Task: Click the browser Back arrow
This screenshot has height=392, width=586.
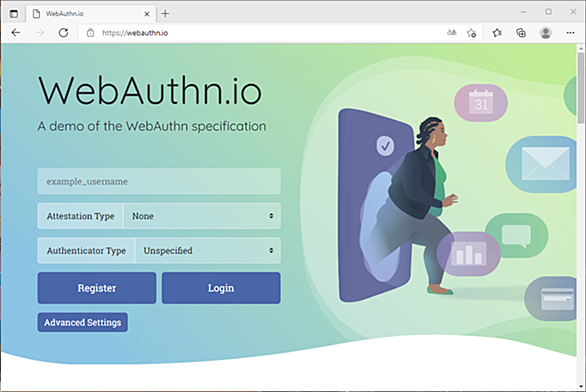Action: [16, 33]
